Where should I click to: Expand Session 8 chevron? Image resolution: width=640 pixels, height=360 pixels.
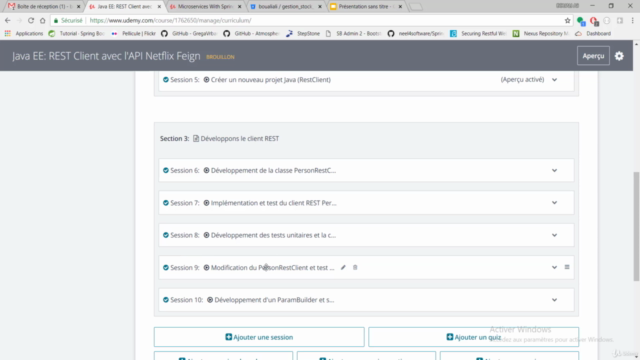pos(554,235)
